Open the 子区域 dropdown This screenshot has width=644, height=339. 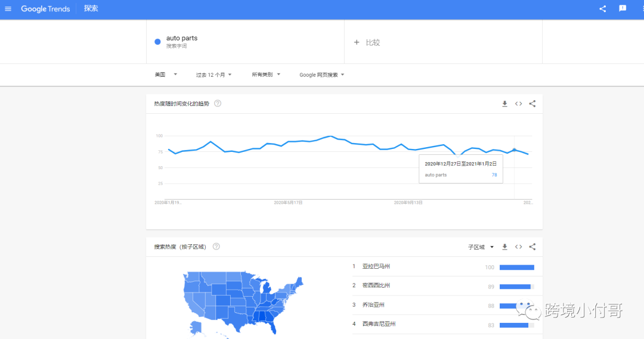coord(481,247)
